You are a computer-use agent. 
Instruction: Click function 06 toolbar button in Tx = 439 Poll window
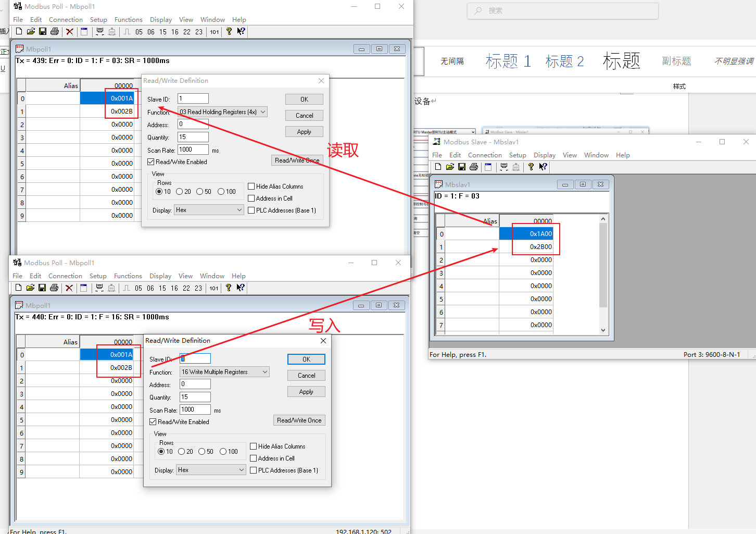151,32
